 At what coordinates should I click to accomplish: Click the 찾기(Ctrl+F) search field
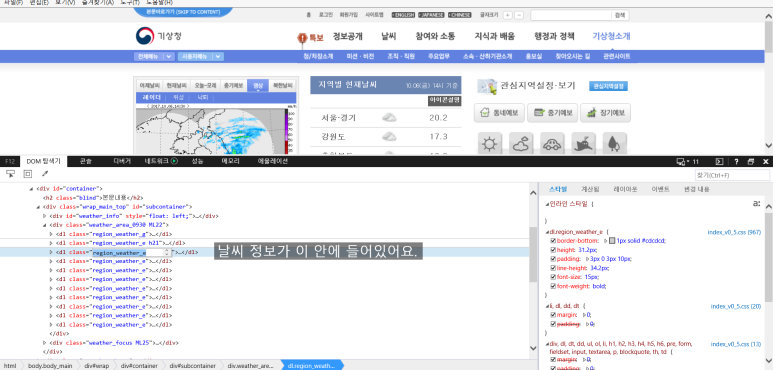pyautogui.click(x=732, y=175)
